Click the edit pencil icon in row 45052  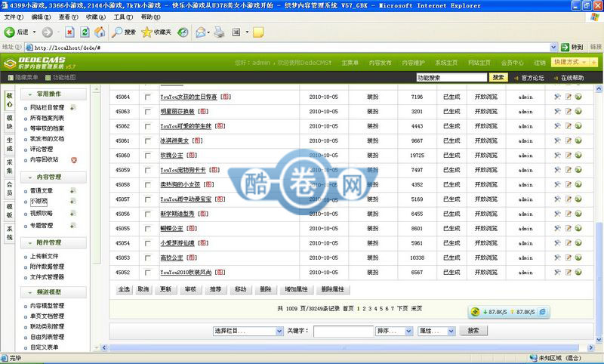tap(569, 273)
